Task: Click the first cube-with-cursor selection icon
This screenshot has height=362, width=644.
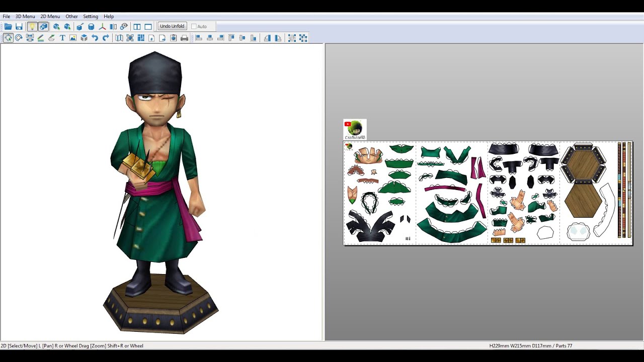Action: pos(56,27)
